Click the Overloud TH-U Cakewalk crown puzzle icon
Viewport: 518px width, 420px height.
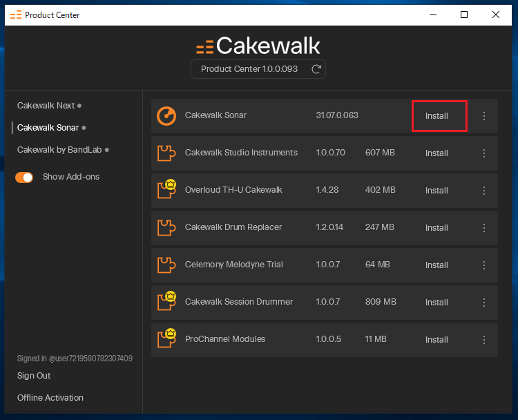tap(166, 189)
